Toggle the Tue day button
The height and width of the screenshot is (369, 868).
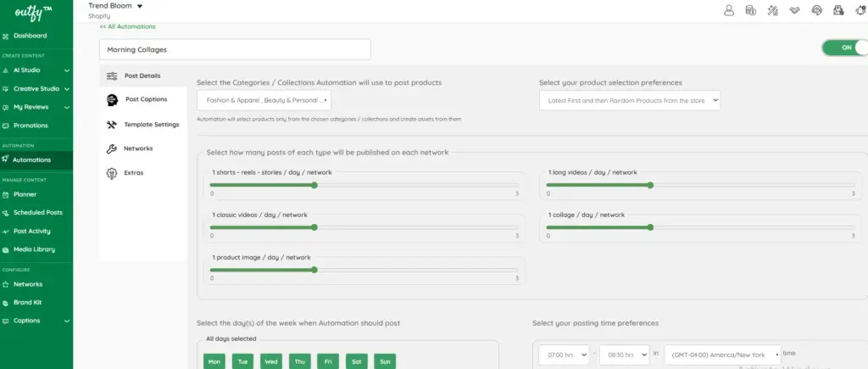242,362
